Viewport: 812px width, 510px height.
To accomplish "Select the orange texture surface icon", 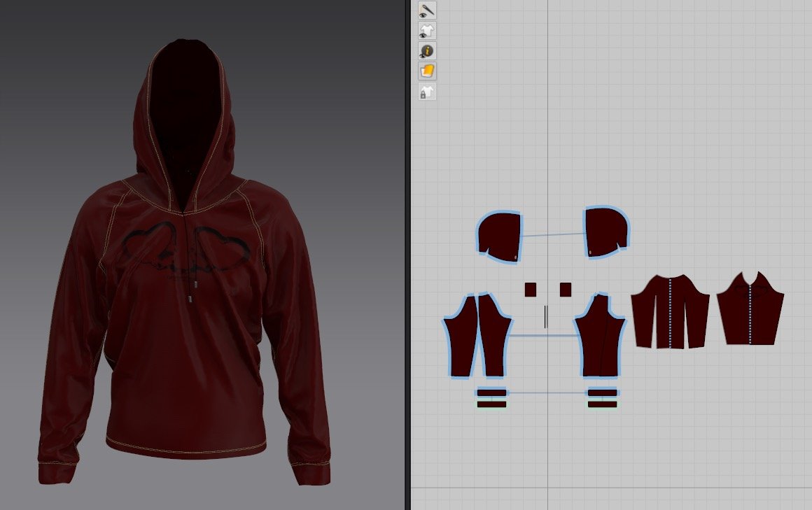I will [427, 71].
